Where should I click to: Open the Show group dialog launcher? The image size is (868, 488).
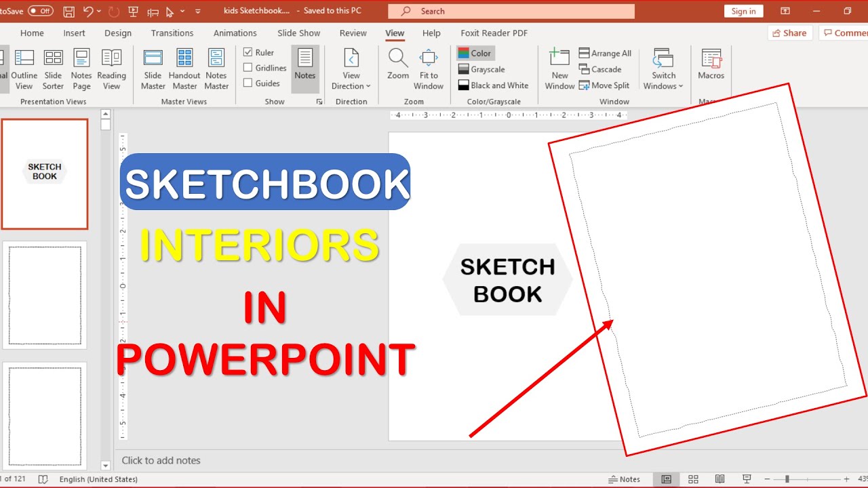click(x=319, y=102)
